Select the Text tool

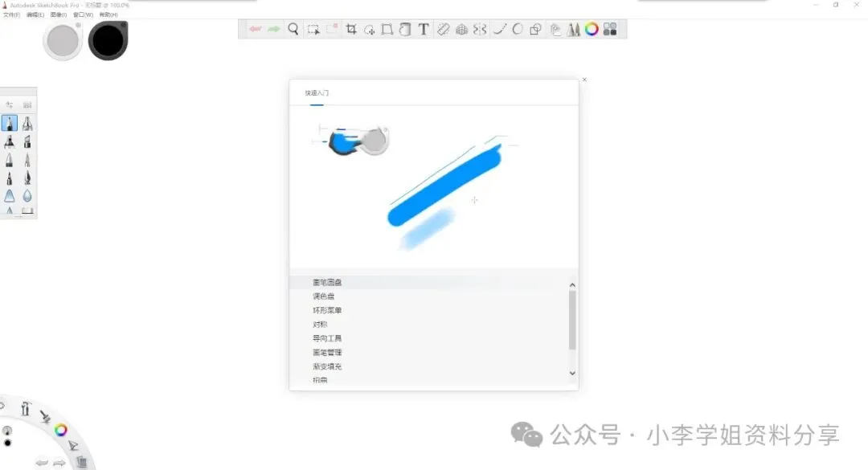pos(424,30)
